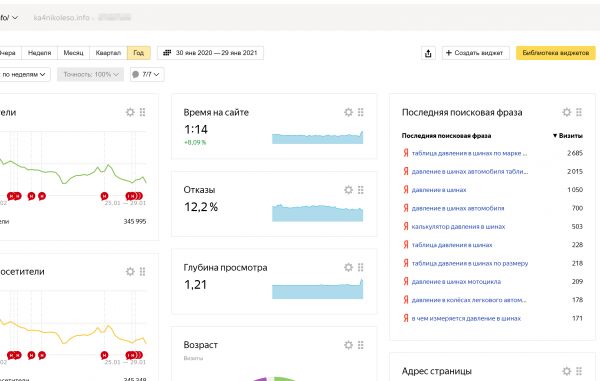Expand site selector chevron at top left
600x381 pixels.
(15, 18)
